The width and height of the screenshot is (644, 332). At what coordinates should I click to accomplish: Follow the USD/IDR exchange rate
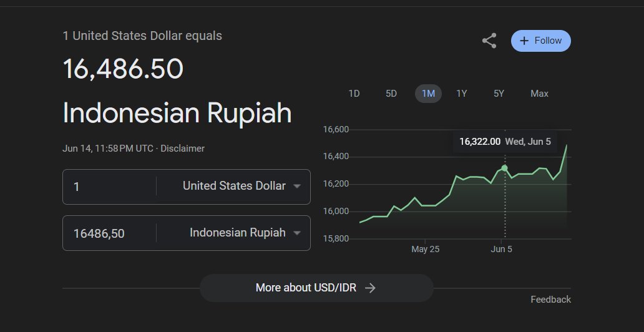pyautogui.click(x=540, y=41)
